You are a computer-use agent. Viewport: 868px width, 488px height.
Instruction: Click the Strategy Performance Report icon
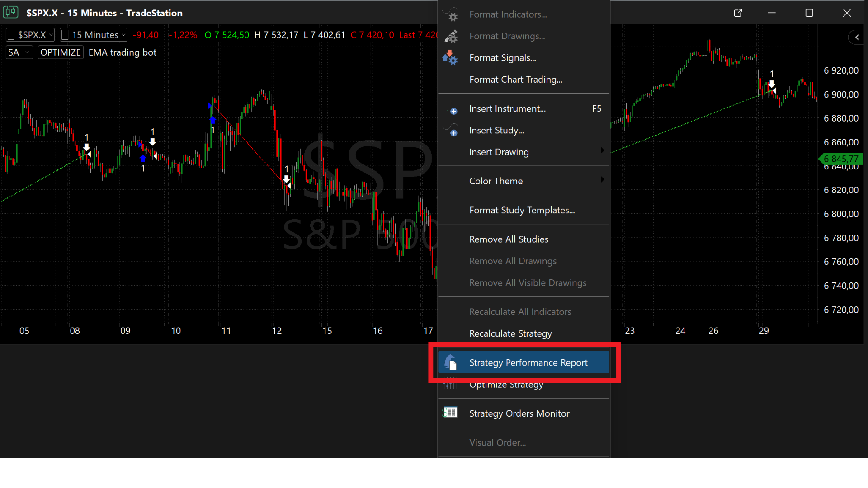coord(451,362)
